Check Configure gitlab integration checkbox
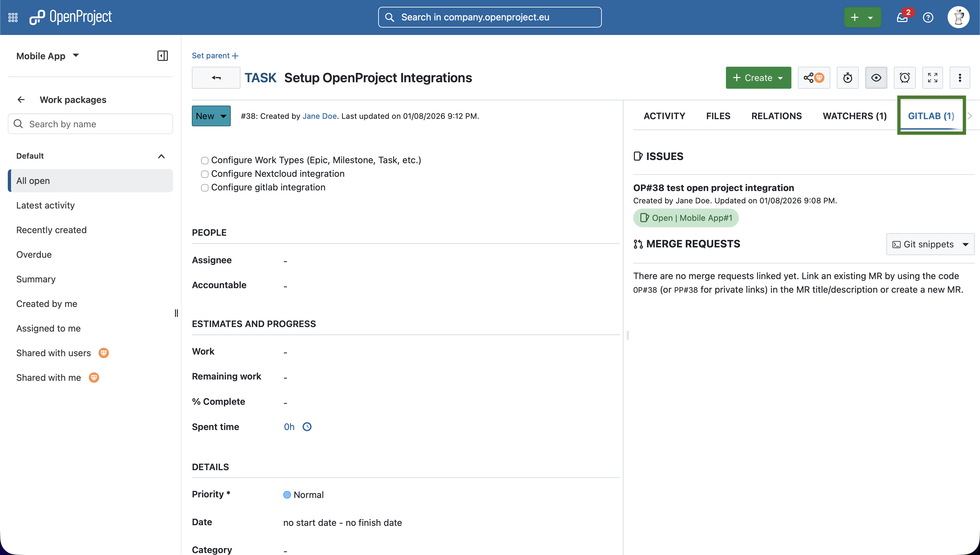Screen dimensions: 980x555 204,188
